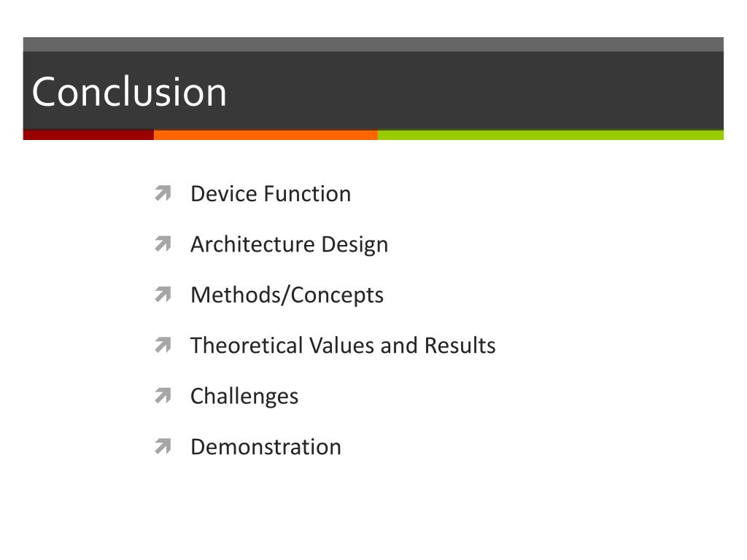Click the arrow bullet beside Device Function

[x=163, y=193]
